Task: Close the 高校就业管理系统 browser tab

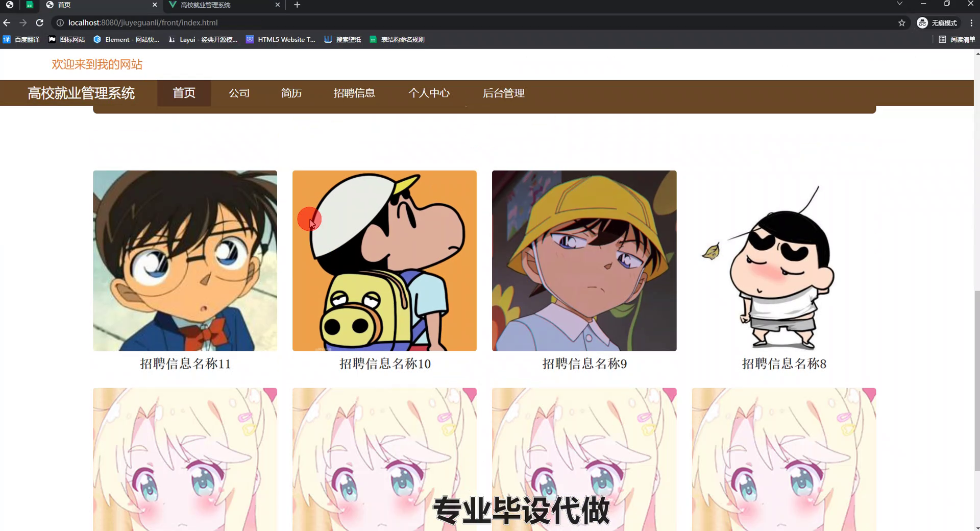Action: tap(278, 5)
